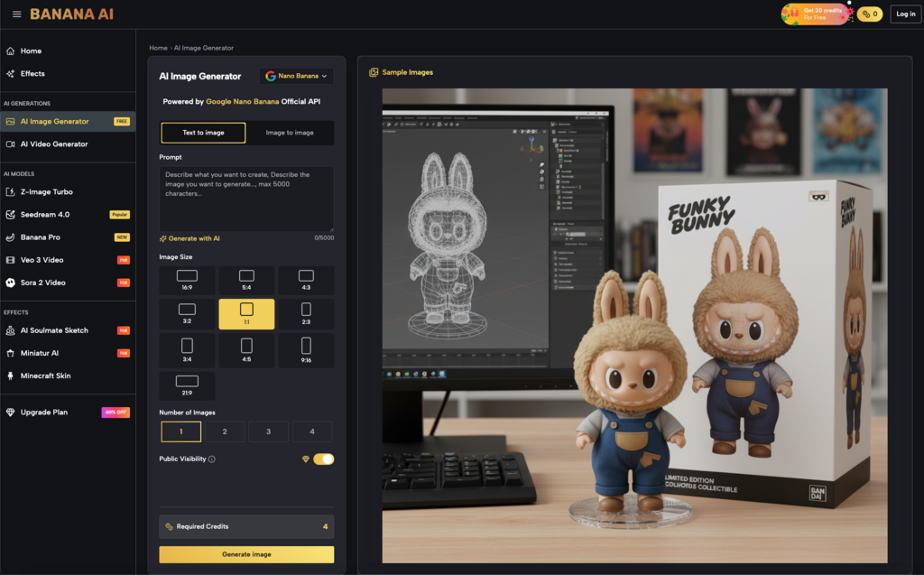Select the Text to image tab

(203, 133)
